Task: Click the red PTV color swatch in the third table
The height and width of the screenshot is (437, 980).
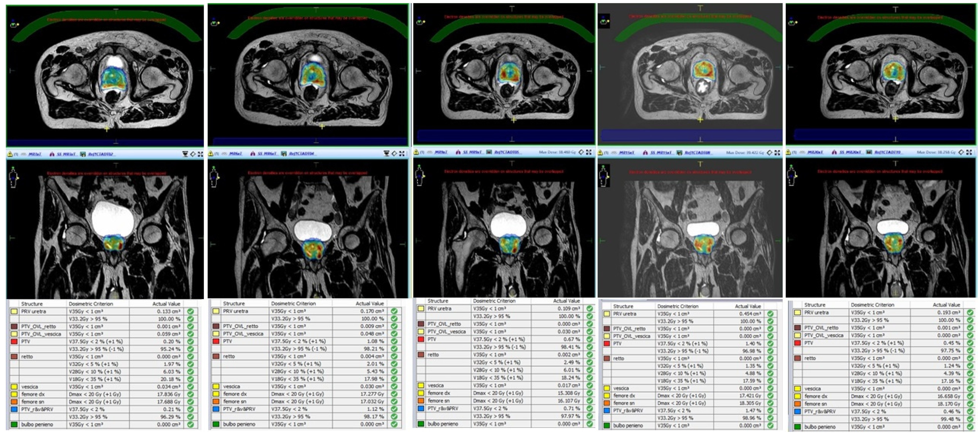Action: pyautogui.click(x=421, y=339)
